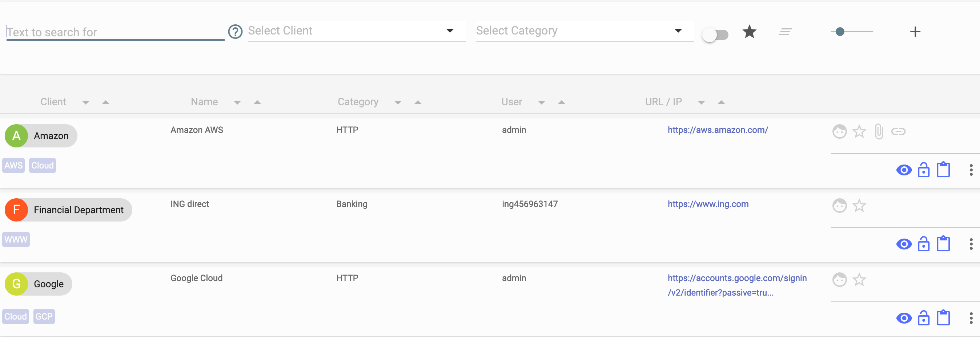Mark Google Cloud as favorite with star
The image size is (980, 337).
coord(859,280)
